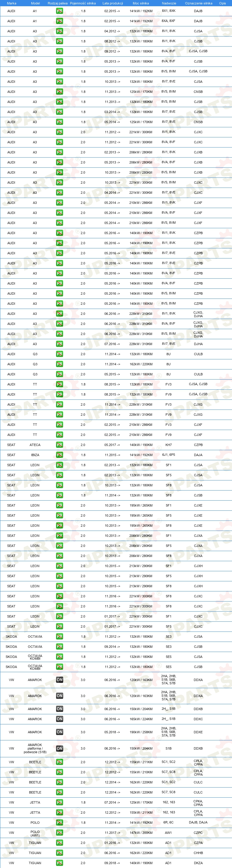Click petrol icon in Audi A3 07.2016 DJHA row

60,344
